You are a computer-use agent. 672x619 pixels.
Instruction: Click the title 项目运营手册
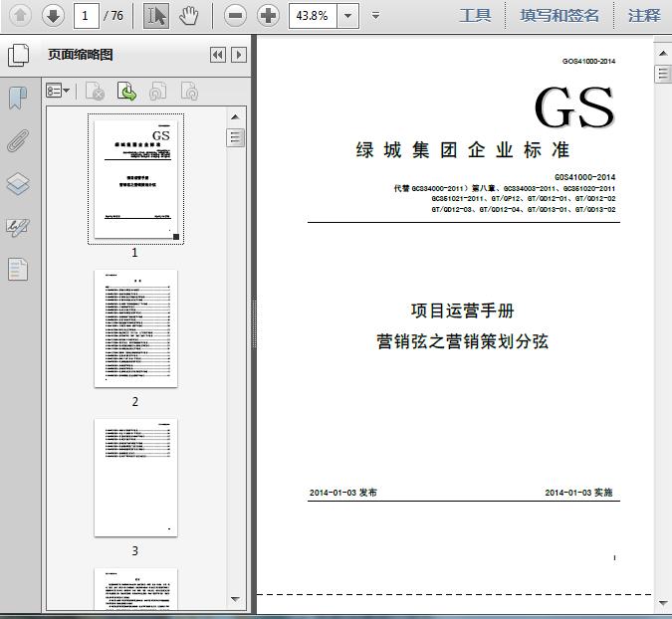pos(462,310)
